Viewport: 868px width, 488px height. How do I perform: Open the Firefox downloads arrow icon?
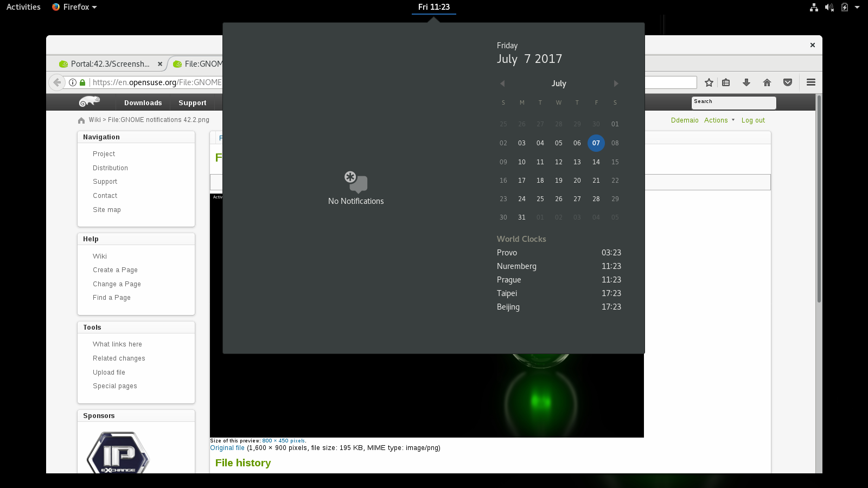click(746, 82)
